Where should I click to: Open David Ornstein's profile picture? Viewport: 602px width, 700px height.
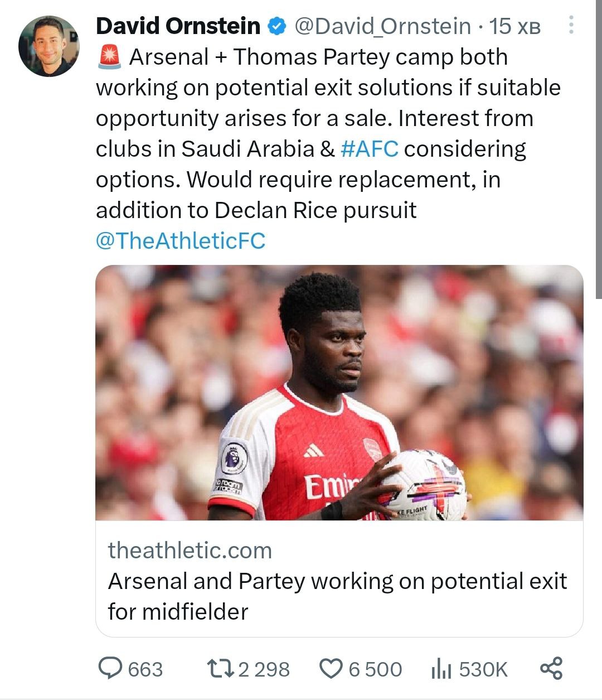[49, 46]
